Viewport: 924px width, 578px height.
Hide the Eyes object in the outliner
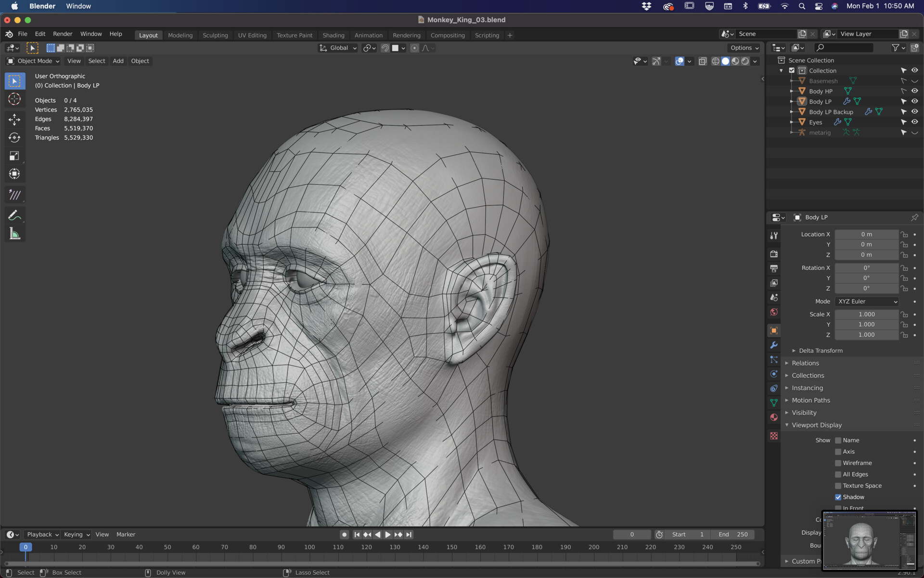pyautogui.click(x=914, y=122)
